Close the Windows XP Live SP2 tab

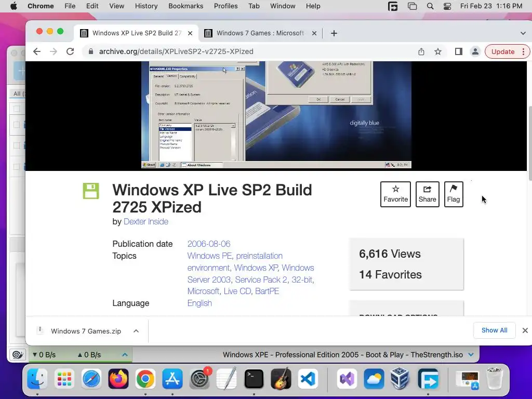click(x=190, y=33)
